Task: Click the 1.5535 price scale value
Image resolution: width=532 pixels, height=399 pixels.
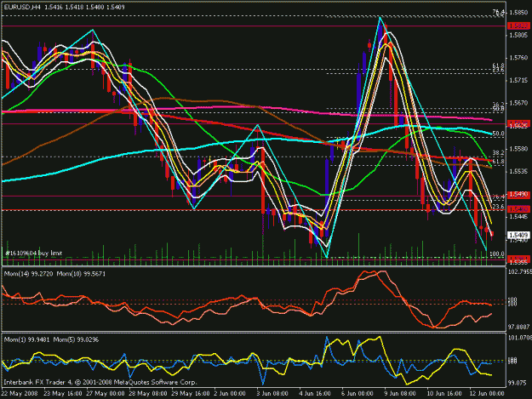Action: (x=518, y=172)
